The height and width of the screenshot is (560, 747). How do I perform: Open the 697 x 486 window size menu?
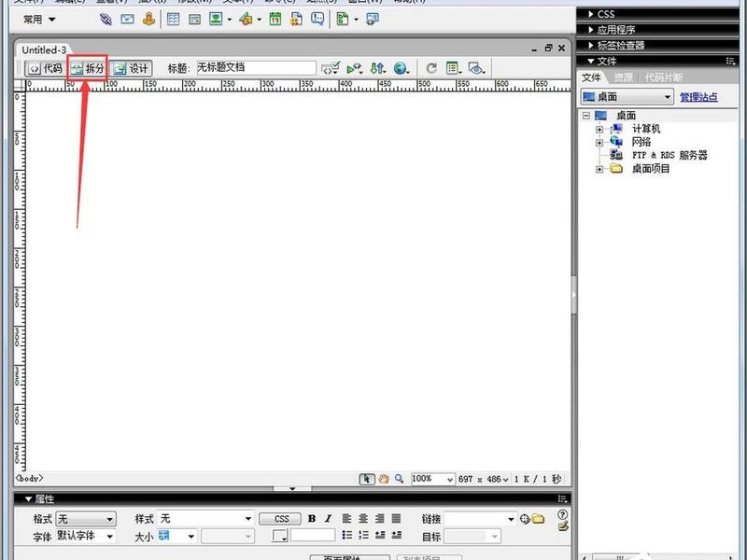click(483, 479)
